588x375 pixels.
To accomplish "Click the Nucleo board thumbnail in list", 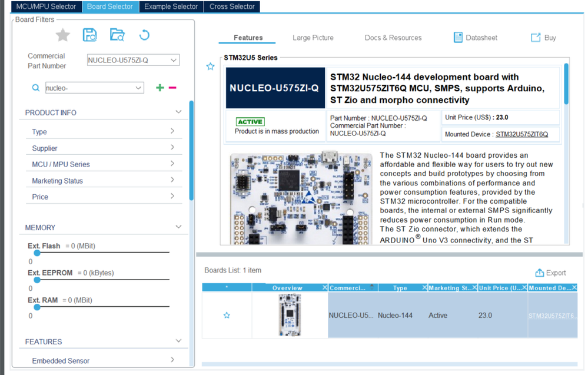I will pyautogui.click(x=290, y=315).
